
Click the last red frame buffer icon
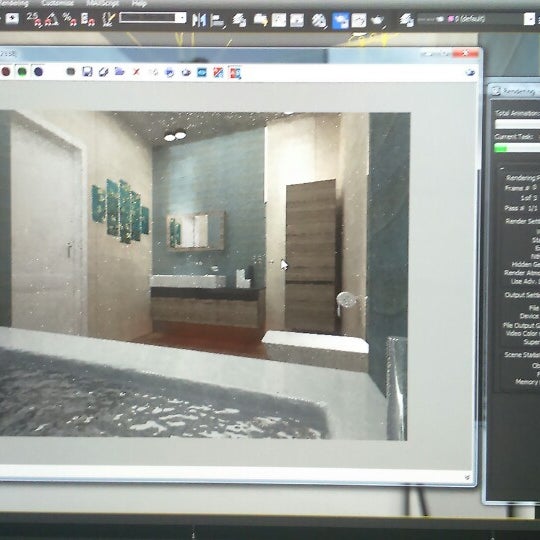[x=235, y=73]
